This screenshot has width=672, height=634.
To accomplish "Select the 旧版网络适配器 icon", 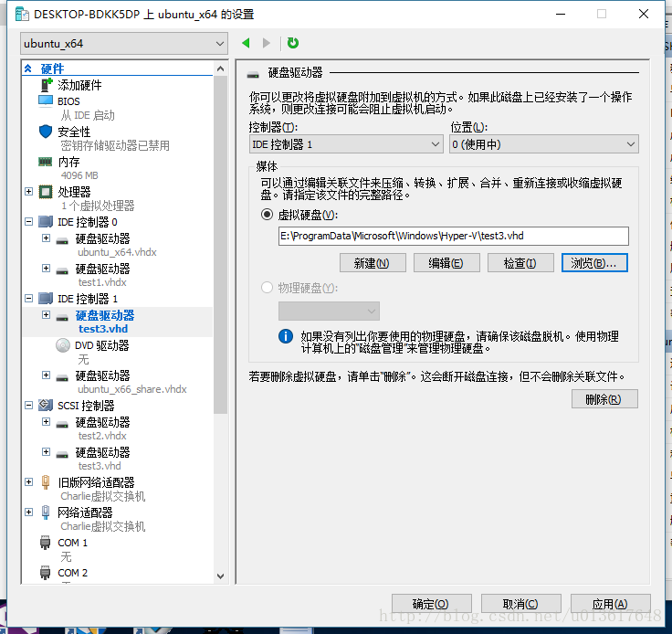I will (x=46, y=481).
